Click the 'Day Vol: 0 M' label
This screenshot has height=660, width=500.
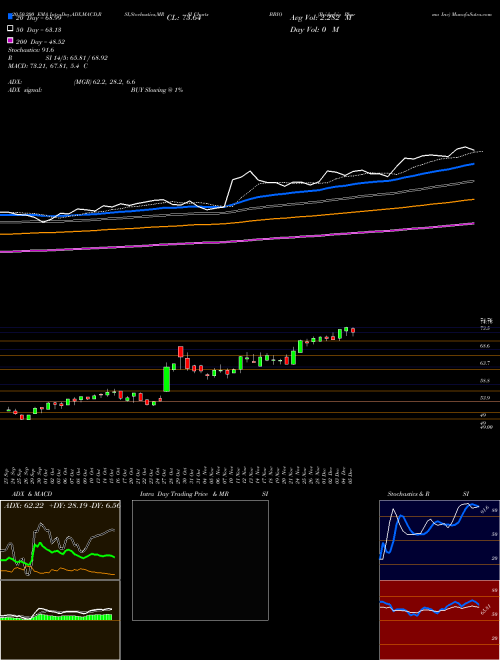tap(314, 29)
